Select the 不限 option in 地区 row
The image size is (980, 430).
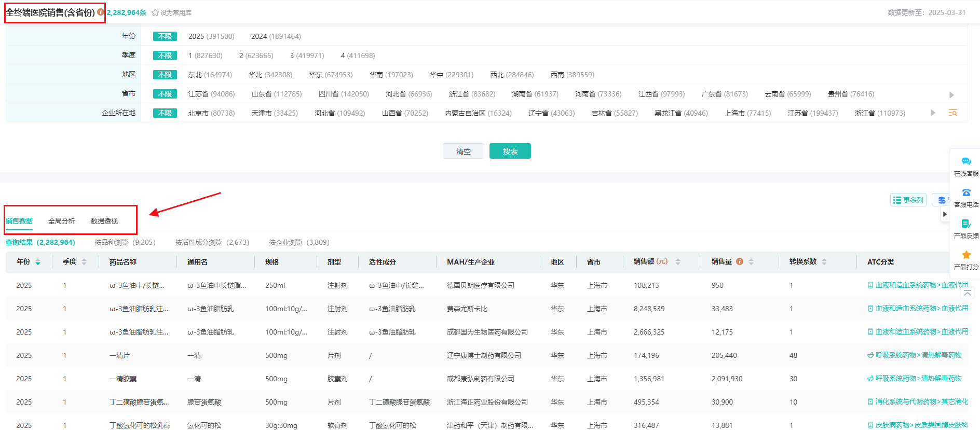tap(165, 75)
